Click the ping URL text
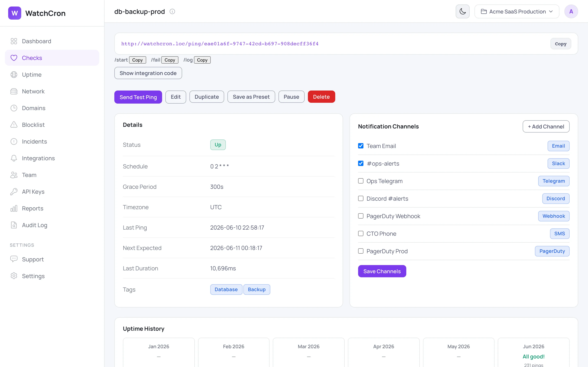Screen dimensions: 588x367 pos(220,44)
